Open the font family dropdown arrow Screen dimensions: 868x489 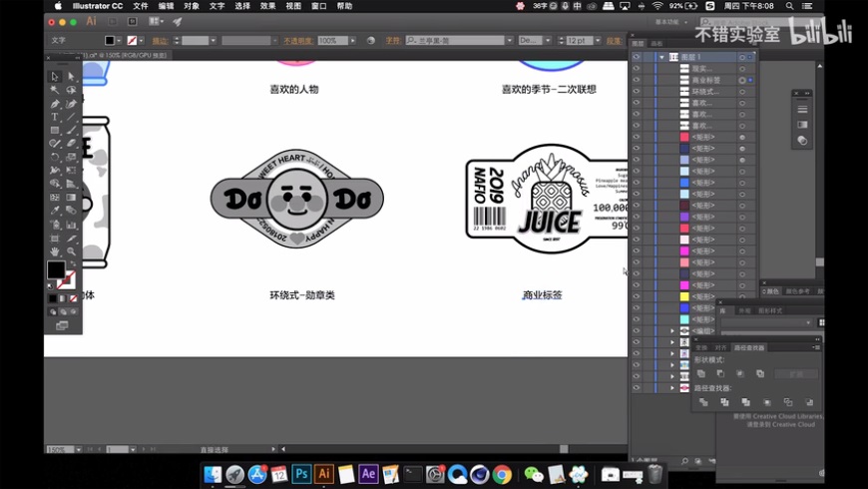click(509, 41)
